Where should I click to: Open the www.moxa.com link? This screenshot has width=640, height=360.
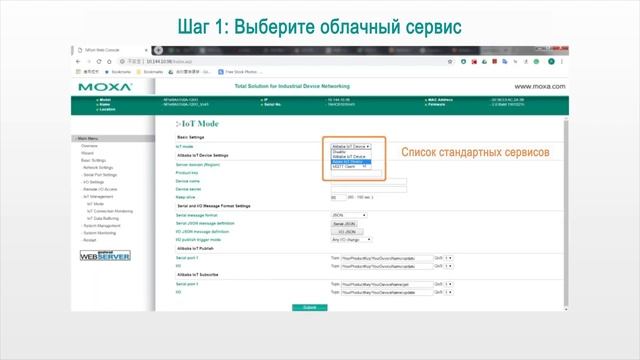click(540, 87)
